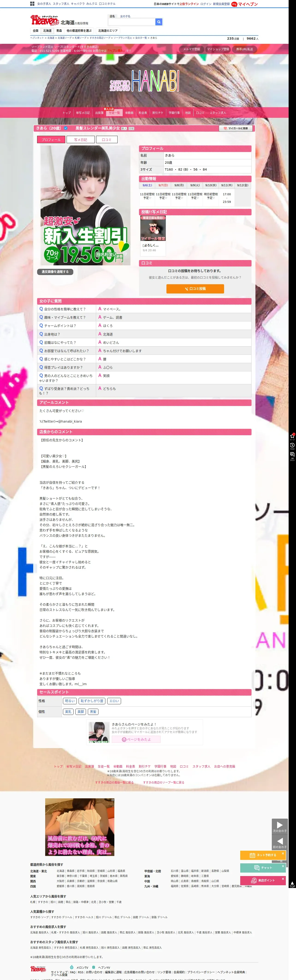Click ソープランド花火 breadcrumb link

tap(122, 38)
